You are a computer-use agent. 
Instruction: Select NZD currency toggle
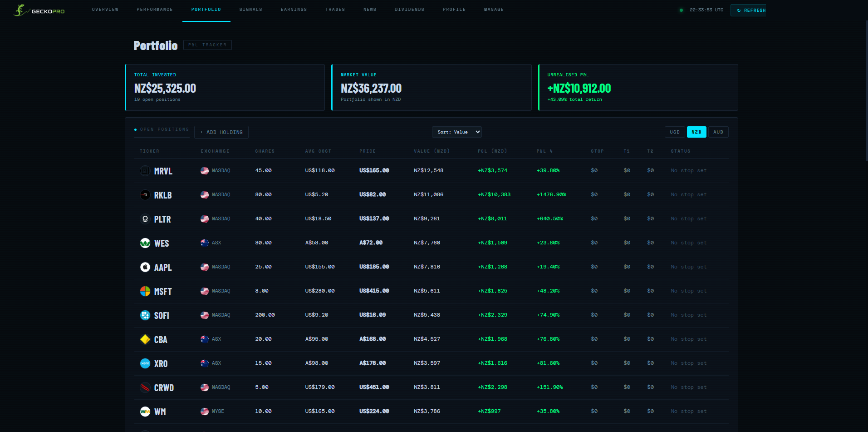click(x=696, y=132)
